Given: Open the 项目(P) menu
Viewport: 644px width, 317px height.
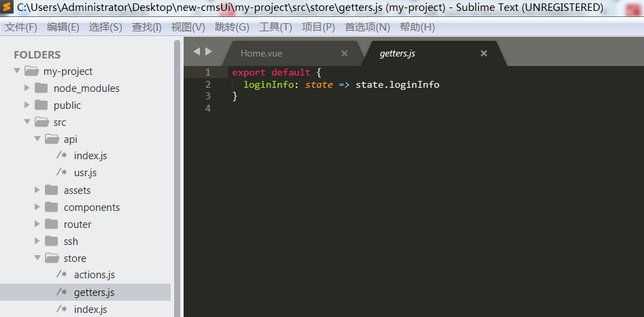Looking at the screenshot, I should [318, 27].
